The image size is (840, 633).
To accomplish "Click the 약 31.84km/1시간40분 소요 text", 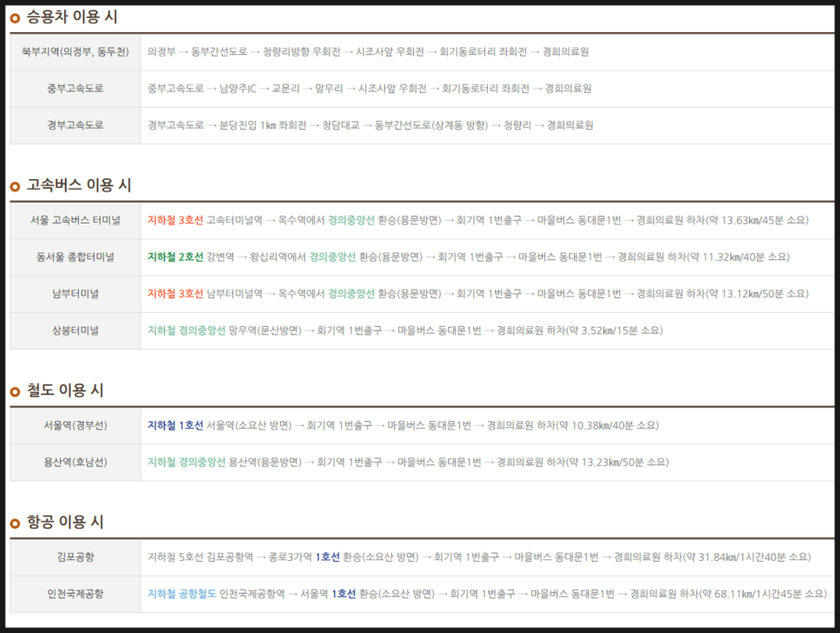I will coord(747,557).
